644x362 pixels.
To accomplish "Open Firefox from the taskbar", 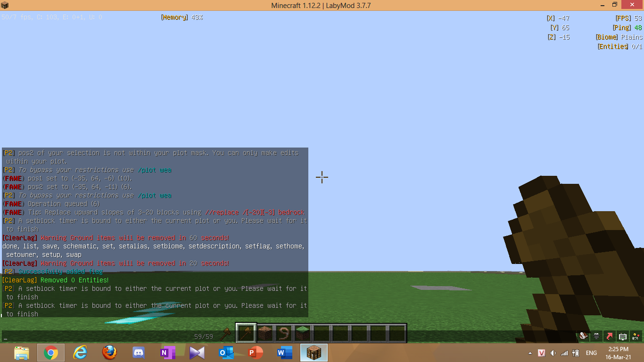I will coord(109,353).
